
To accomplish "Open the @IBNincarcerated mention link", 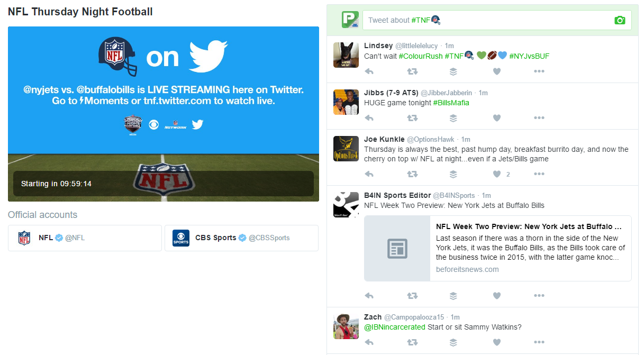I will (x=395, y=327).
